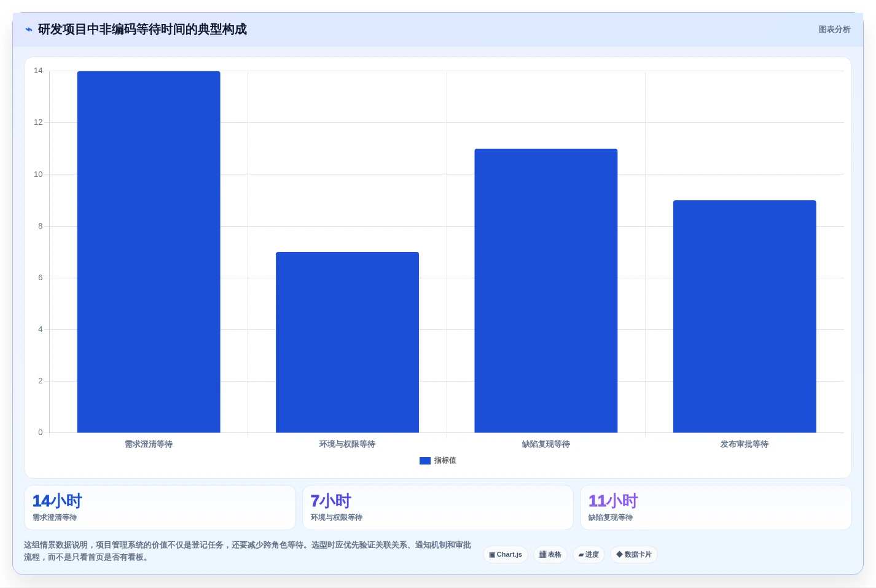Viewport: 876px width, 588px height.
Task: Click the 环境与权限等待 x-axis label
Action: pyautogui.click(x=347, y=444)
